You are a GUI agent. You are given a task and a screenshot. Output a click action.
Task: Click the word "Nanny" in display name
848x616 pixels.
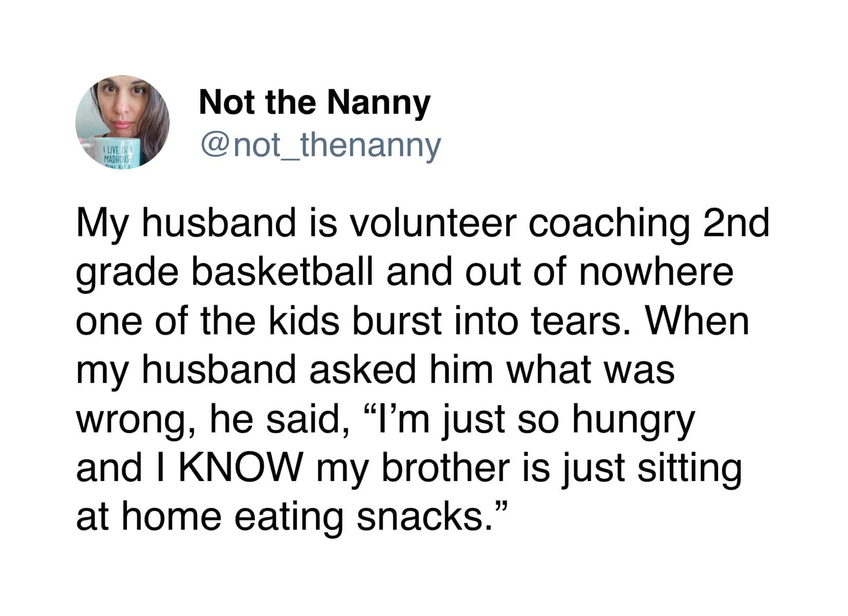(x=379, y=102)
